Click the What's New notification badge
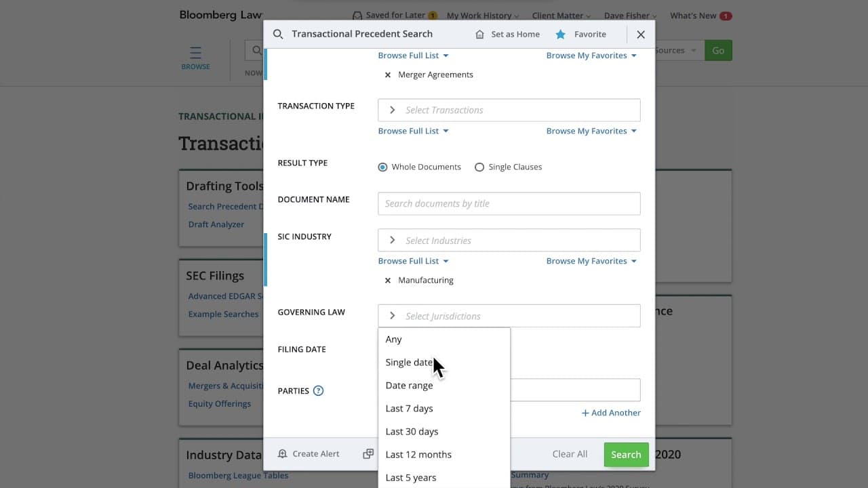The height and width of the screenshot is (488, 868). 726,16
